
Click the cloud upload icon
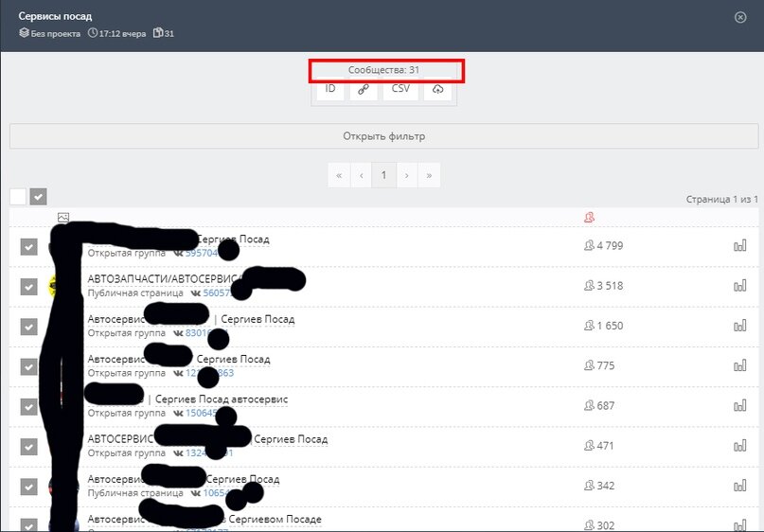437,89
